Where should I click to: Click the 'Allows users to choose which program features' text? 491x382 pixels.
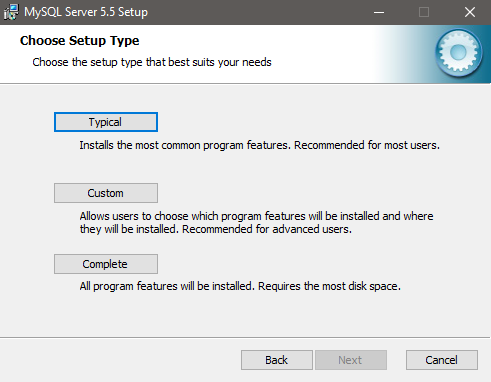(256, 223)
